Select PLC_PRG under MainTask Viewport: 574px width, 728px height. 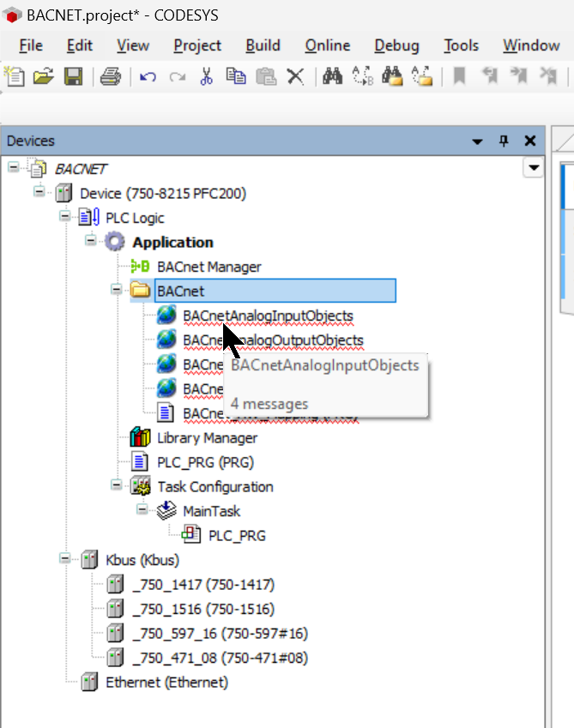coord(237,536)
